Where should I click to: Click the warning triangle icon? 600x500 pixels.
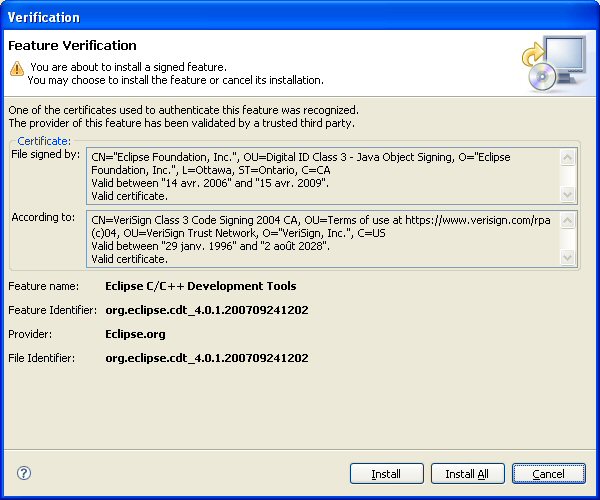coord(16,68)
